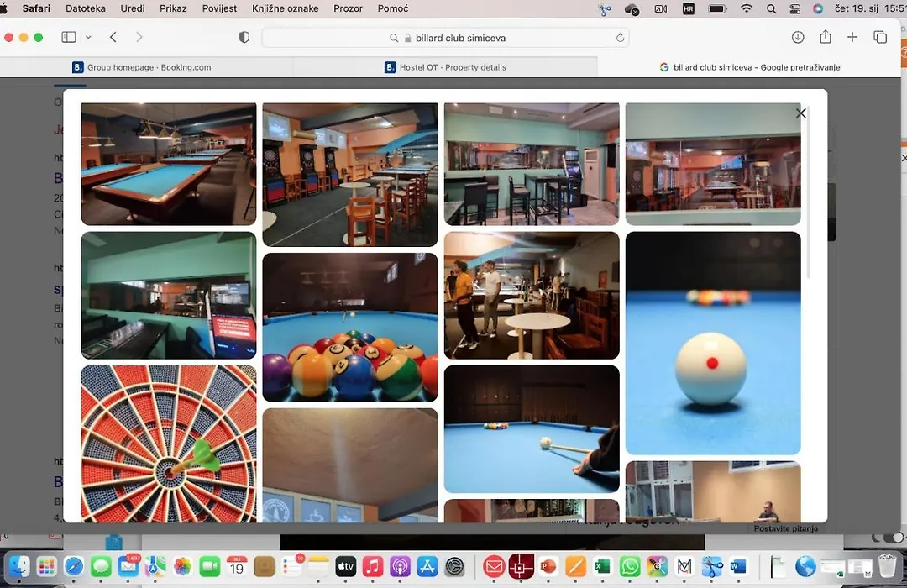Open a new tab with plus

pyautogui.click(x=852, y=37)
